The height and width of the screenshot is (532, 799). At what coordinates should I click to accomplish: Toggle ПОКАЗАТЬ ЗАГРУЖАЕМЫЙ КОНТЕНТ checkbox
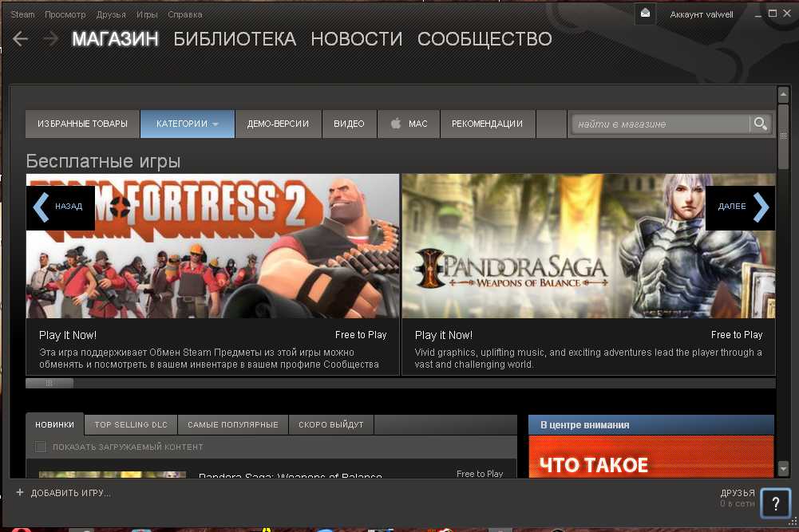[41, 447]
